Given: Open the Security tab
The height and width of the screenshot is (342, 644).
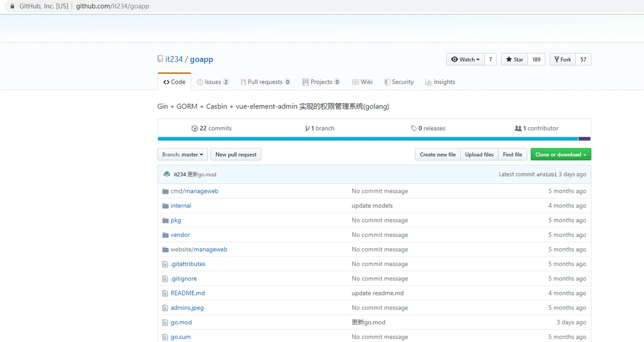Looking at the screenshot, I should 399,82.
